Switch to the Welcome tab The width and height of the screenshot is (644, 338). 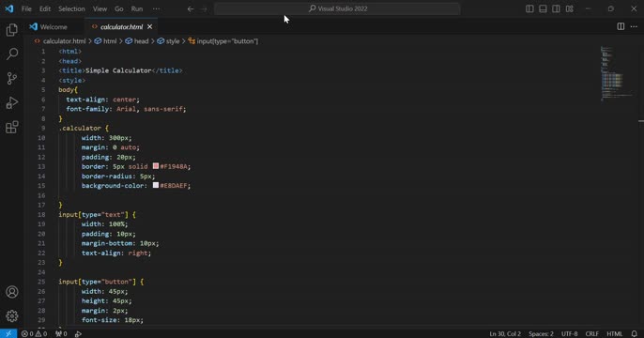54,26
